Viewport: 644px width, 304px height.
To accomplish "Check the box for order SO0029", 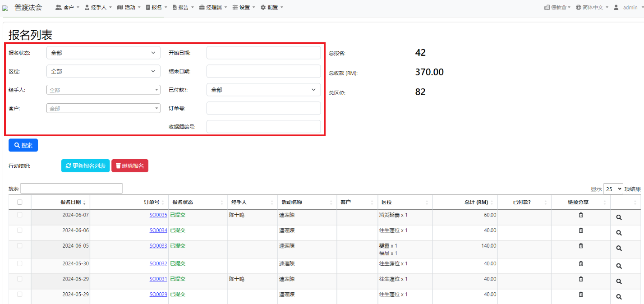I will pos(19,294).
